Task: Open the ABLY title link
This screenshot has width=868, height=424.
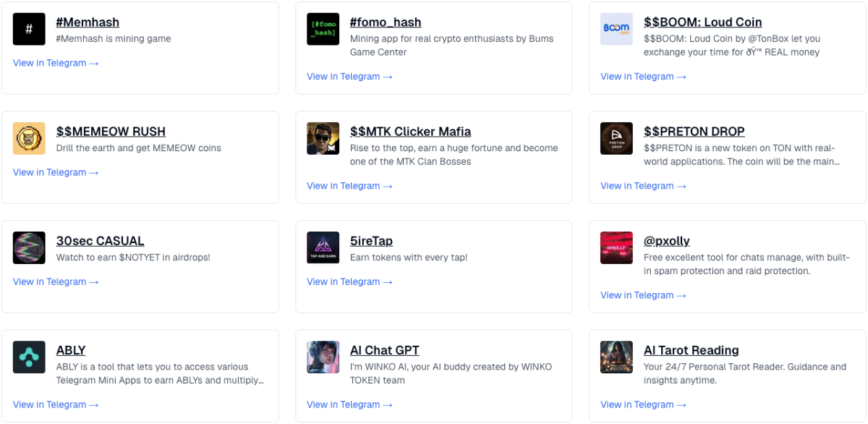Action: point(71,350)
